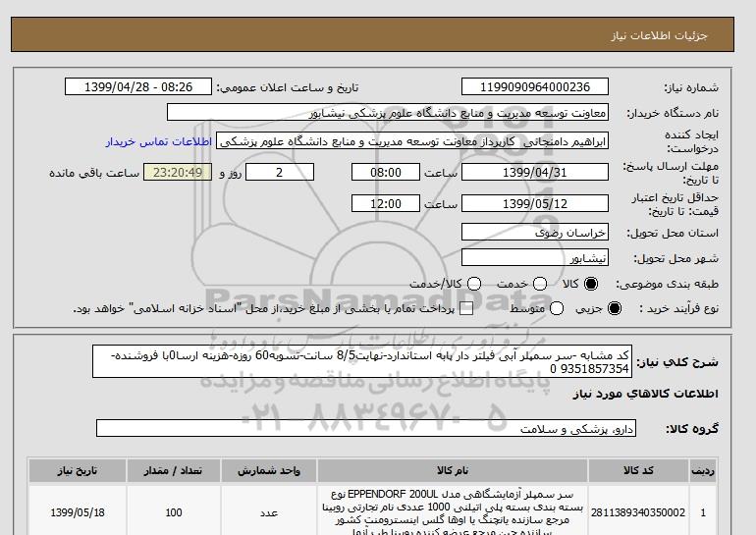Click the response deadline date 1399/04/31

tap(535, 172)
